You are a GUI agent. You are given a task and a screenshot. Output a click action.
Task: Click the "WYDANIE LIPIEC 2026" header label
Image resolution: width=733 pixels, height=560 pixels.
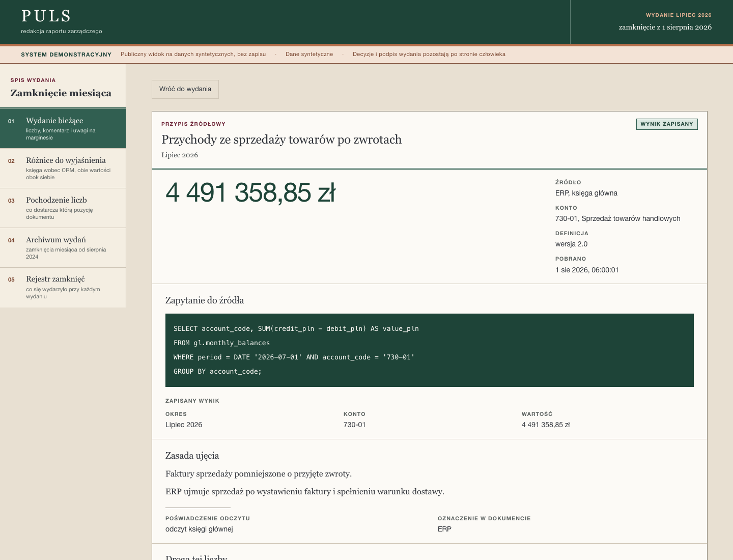679,15
